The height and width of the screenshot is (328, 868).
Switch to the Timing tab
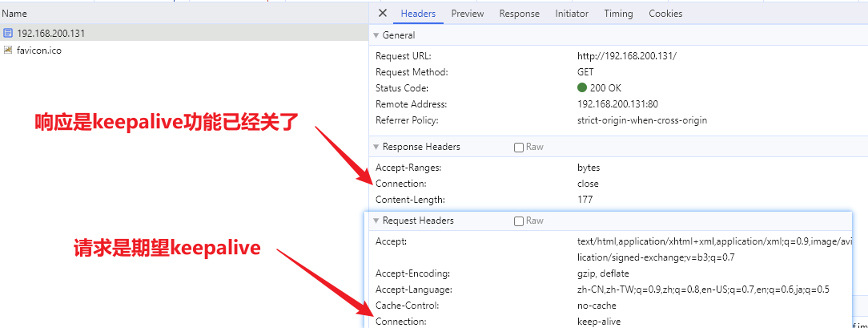(618, 14)
